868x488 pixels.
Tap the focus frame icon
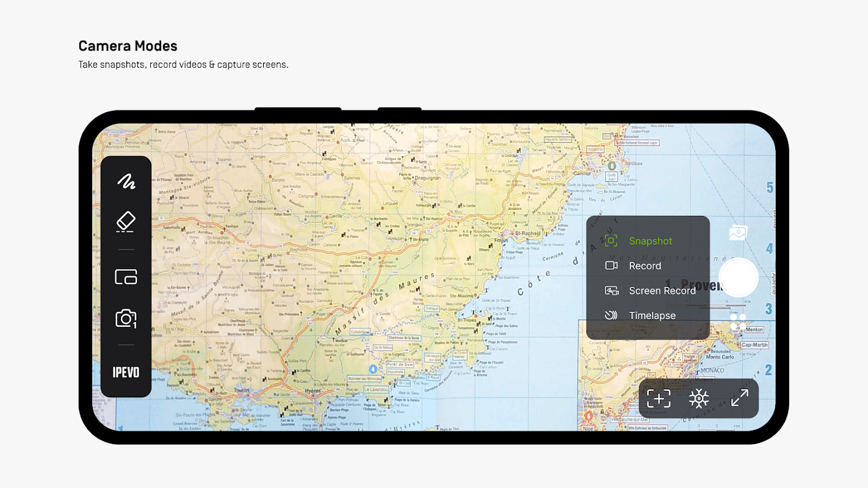659,398
